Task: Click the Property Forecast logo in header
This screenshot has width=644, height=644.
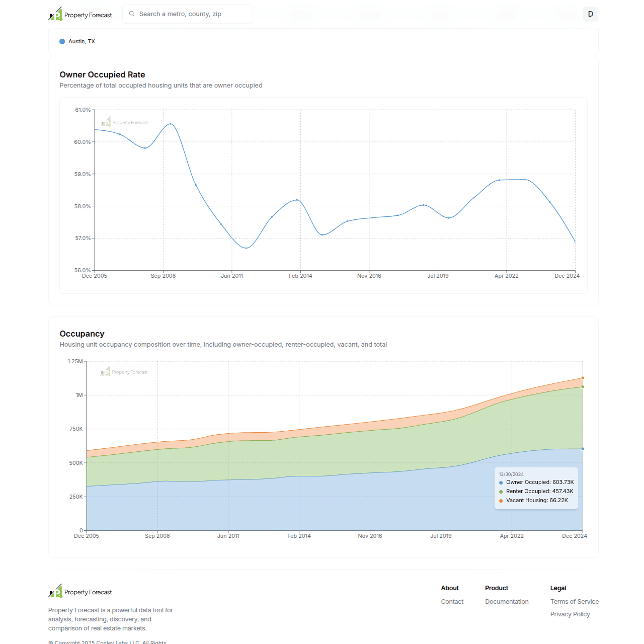Action: click(x=80, y=15)
